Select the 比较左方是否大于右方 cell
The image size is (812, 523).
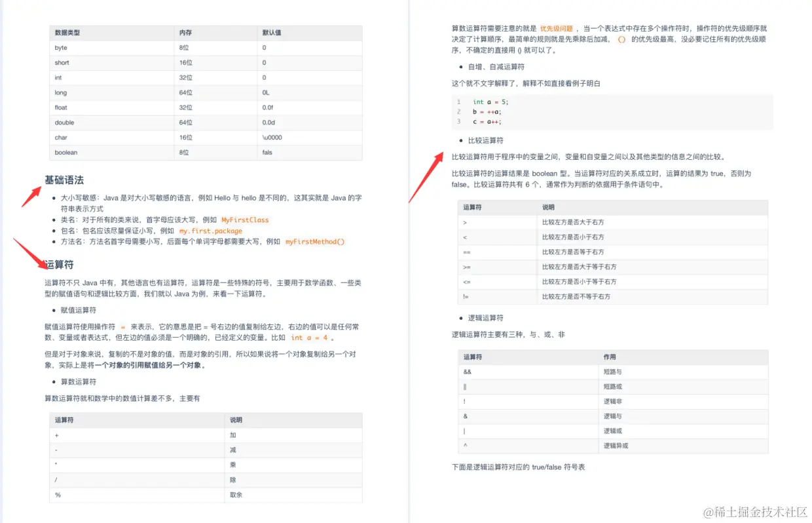652,222
